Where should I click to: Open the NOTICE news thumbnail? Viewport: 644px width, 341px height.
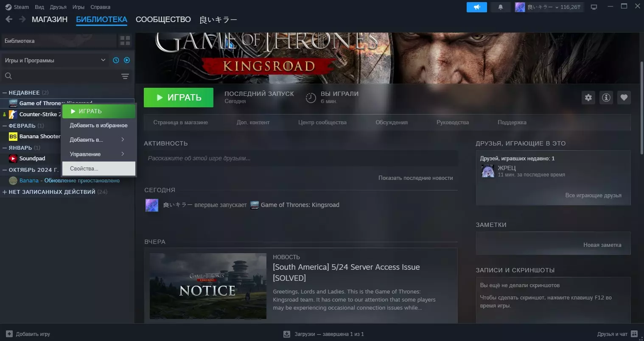tap(208, 286)
